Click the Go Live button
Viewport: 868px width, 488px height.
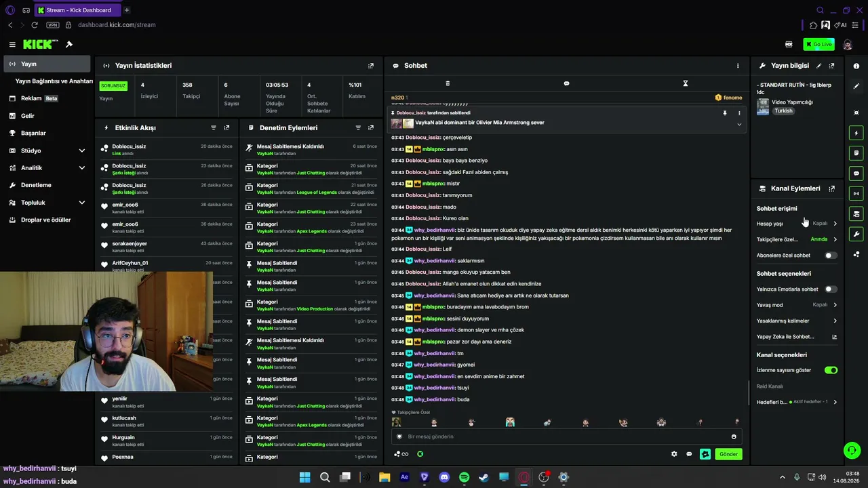pos(818,45)
